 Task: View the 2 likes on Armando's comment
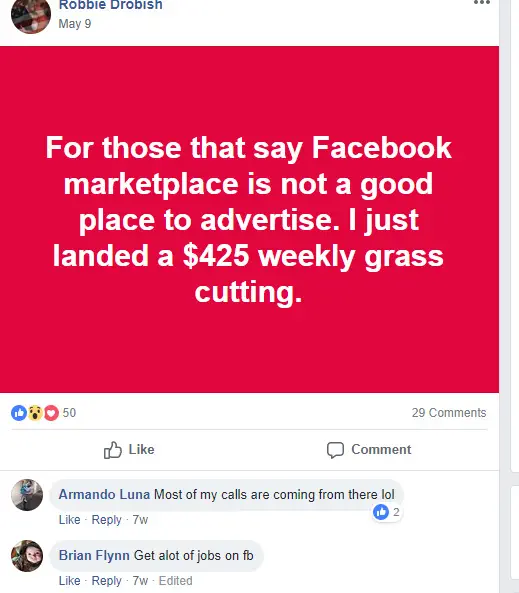387,512
